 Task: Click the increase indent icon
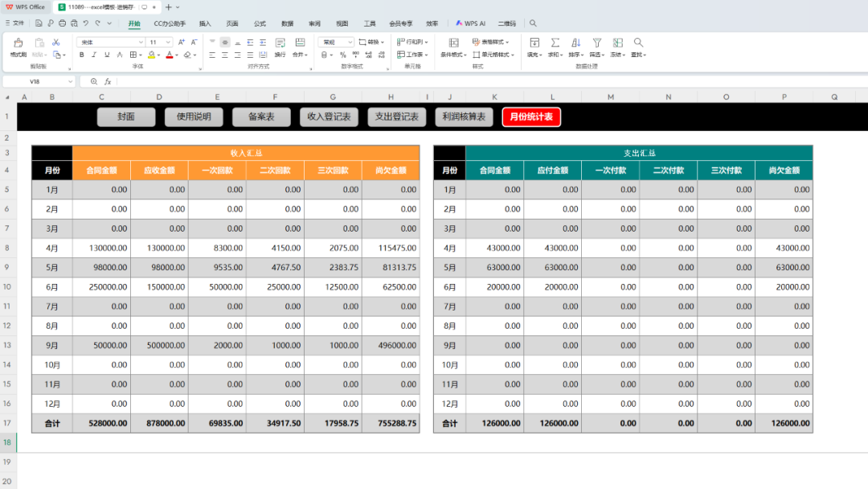(263, 42)
